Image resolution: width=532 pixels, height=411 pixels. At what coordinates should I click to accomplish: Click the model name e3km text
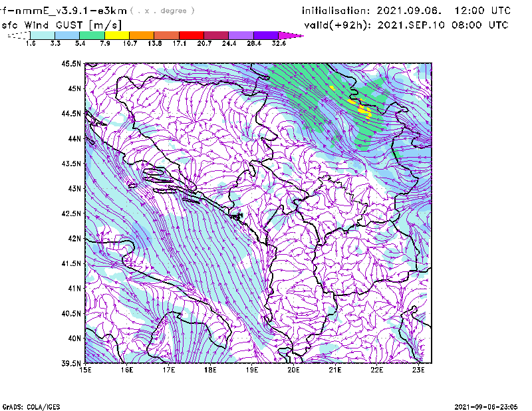(112, 11)
